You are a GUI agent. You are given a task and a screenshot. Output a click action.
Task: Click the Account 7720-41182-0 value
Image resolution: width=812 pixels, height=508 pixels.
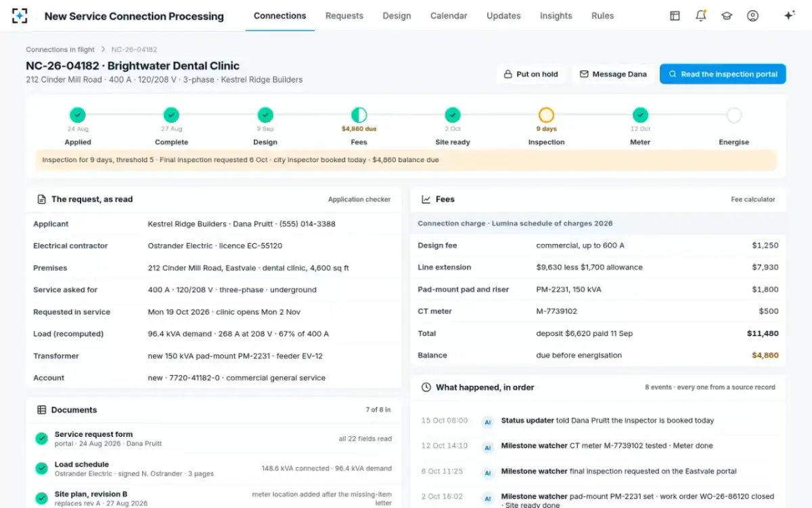click(x=236, y=378)
